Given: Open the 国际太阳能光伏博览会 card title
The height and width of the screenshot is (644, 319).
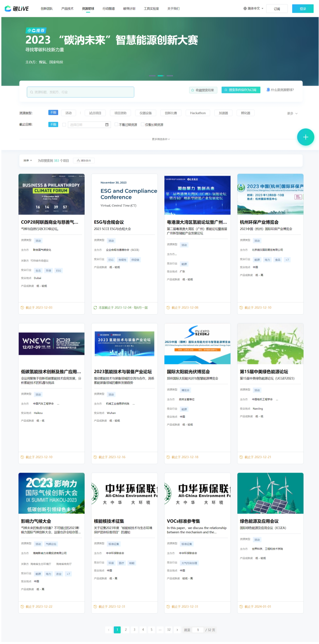Looking at the screenshot, I should (188, 372).
